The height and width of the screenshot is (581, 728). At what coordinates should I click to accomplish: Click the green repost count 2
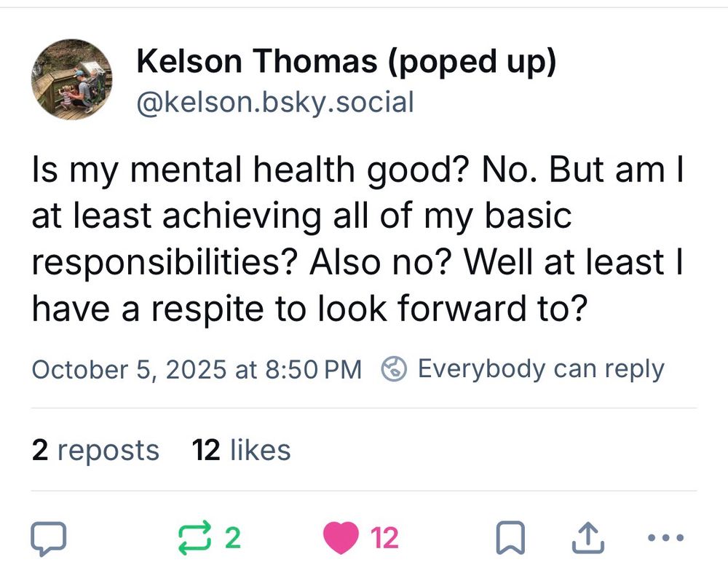[x=233, y=538]
